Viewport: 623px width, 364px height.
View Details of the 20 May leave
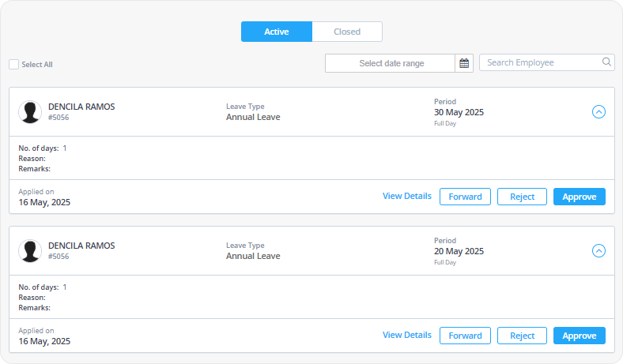point(407,335)
